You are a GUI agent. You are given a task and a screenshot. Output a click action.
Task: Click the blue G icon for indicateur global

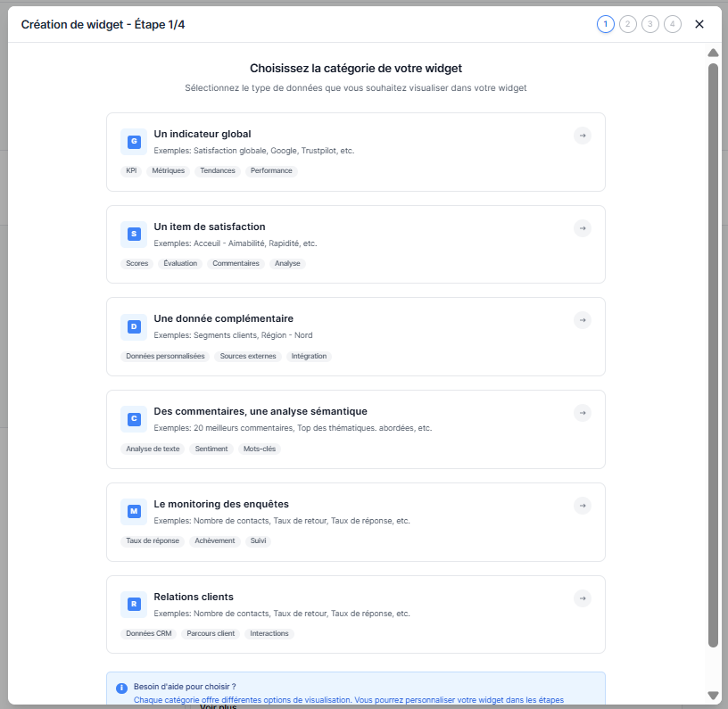[134, 141]
